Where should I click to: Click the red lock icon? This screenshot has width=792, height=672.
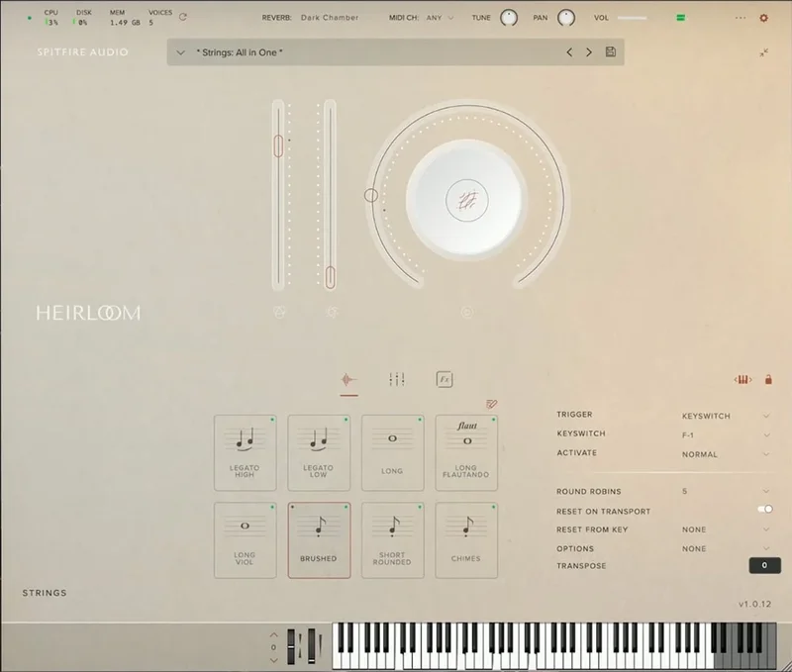(x=768, y=380)
